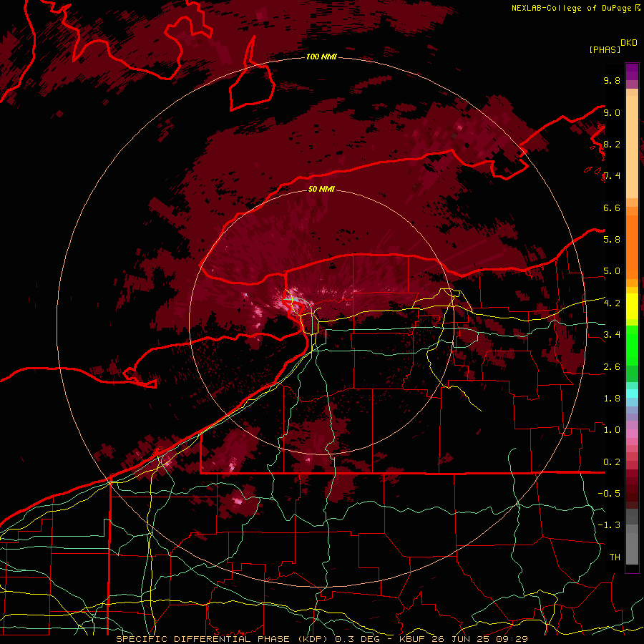Click the 3.4 scale value

(612, 335)
